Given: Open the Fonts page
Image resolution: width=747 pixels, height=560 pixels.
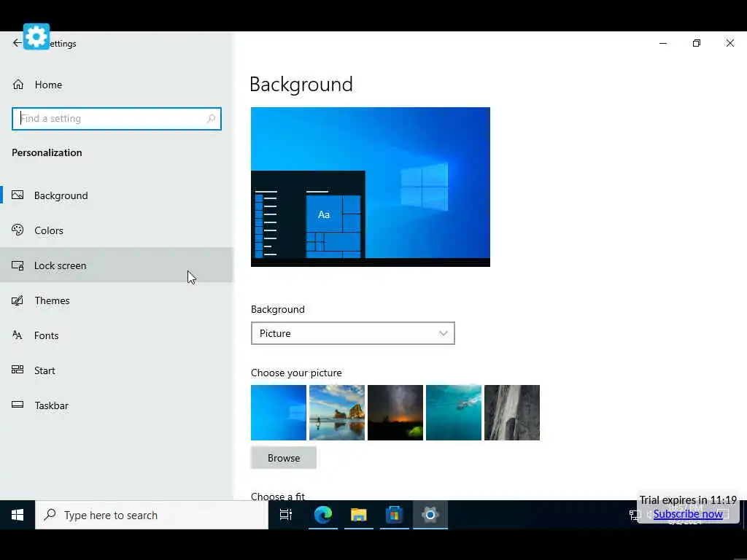Looking at the screenshot, I should coord(117,335).
